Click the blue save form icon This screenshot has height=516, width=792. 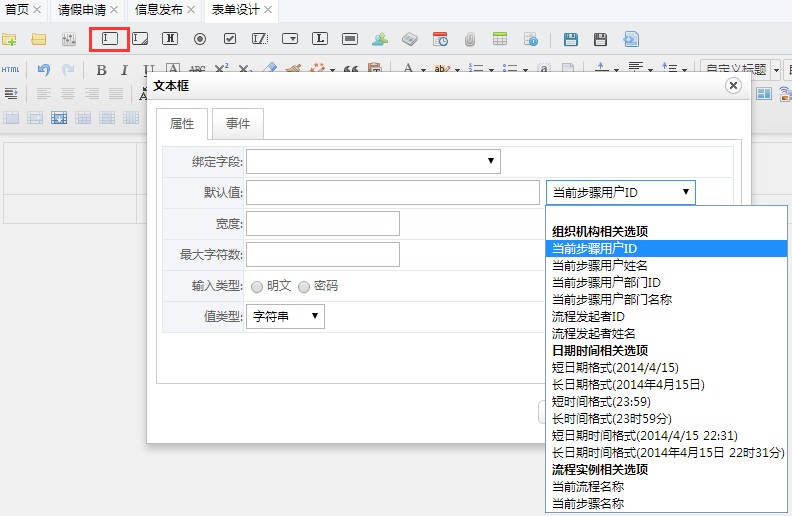coord(571,39)
